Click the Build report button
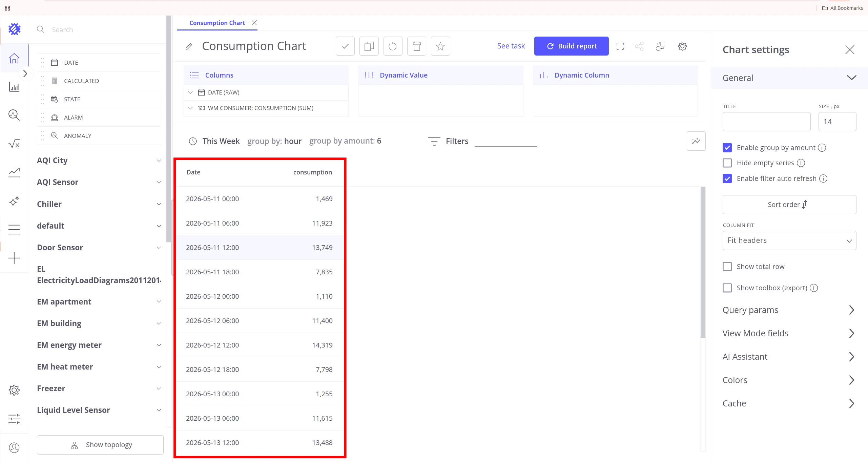 571,46
